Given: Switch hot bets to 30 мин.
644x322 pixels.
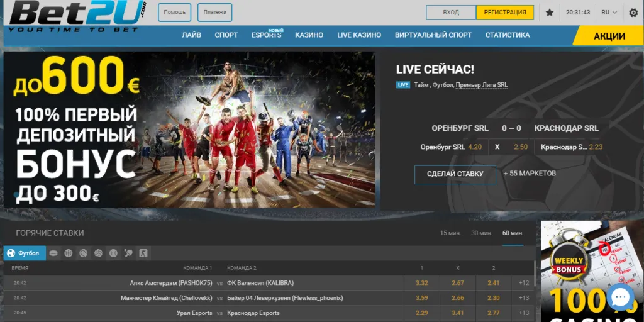Looking at the screenshot, I should coord(481,233).
